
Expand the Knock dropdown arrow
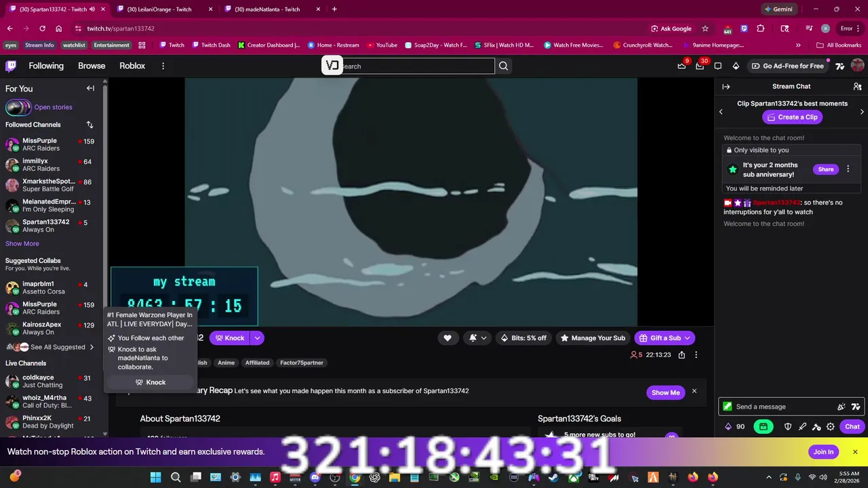[257, 338]
